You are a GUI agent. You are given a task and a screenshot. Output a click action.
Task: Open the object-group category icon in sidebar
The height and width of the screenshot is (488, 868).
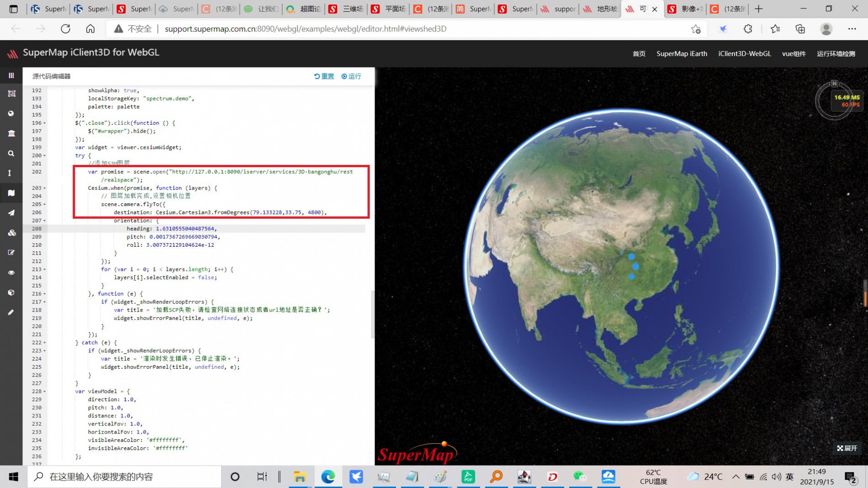[11, 94]
